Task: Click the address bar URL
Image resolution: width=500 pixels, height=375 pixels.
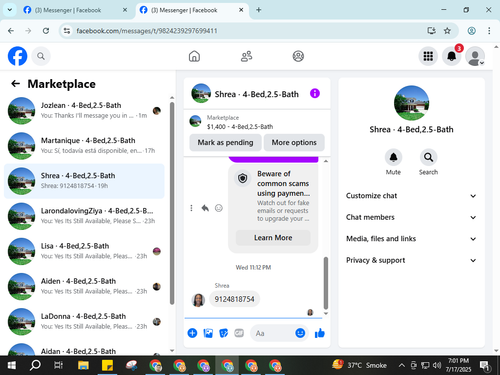Action: (147, 31)
